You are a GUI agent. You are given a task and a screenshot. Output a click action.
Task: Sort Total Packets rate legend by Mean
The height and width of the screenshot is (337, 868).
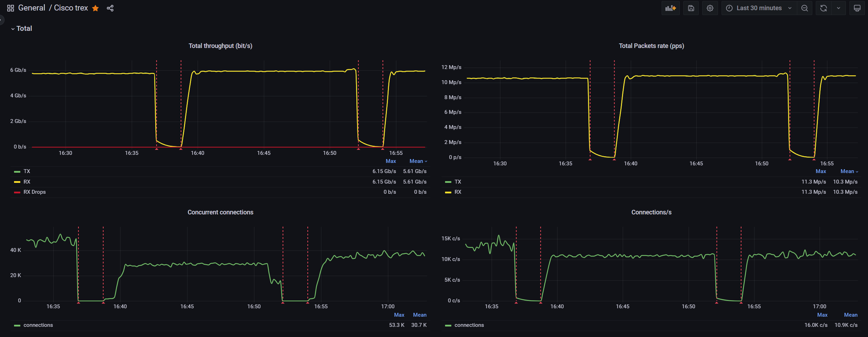tap(849, 171)
